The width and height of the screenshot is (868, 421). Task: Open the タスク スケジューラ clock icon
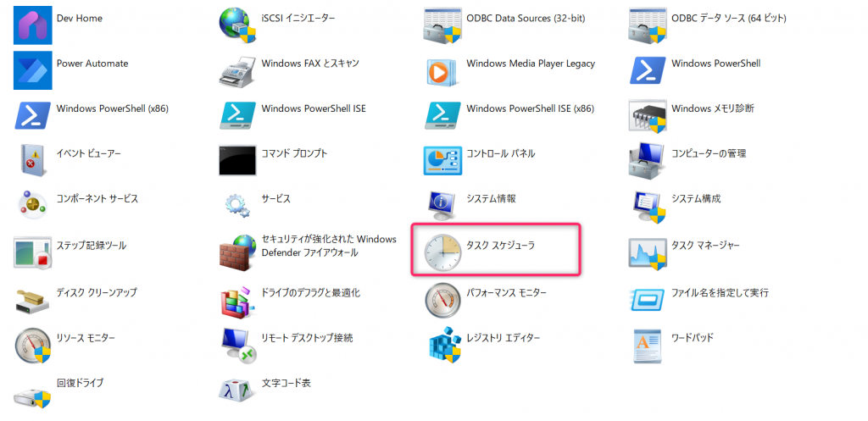pyautogui.click(x=442, y=252)
